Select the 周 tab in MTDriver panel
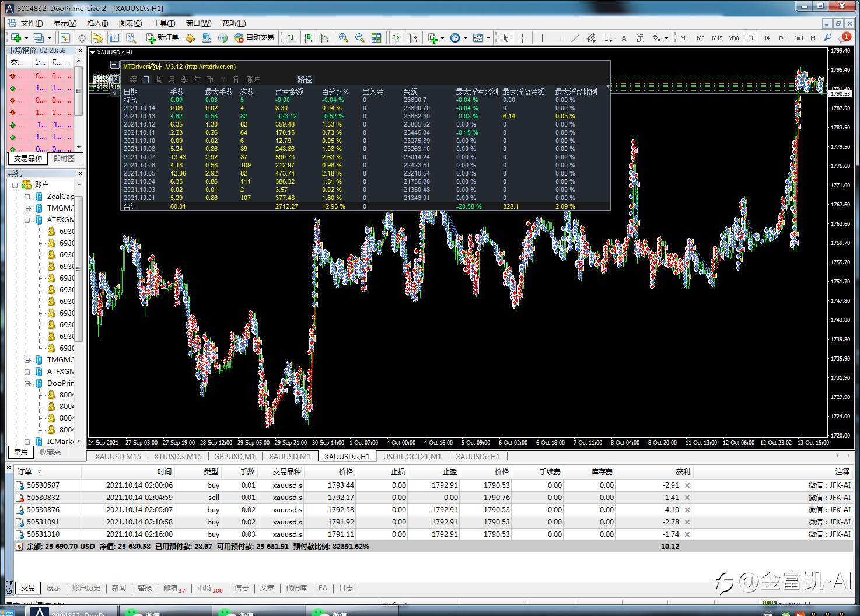 159,79
